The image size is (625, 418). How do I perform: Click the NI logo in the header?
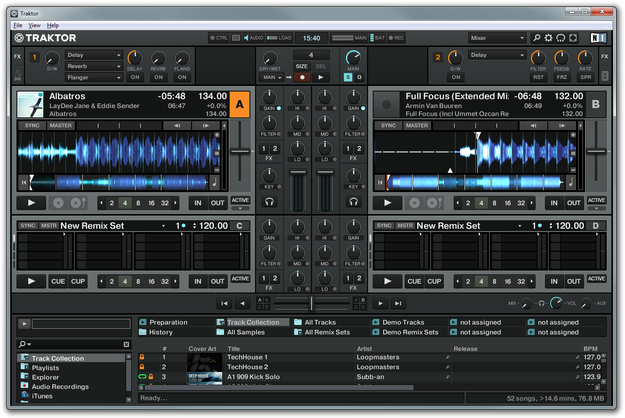(598, 38)
